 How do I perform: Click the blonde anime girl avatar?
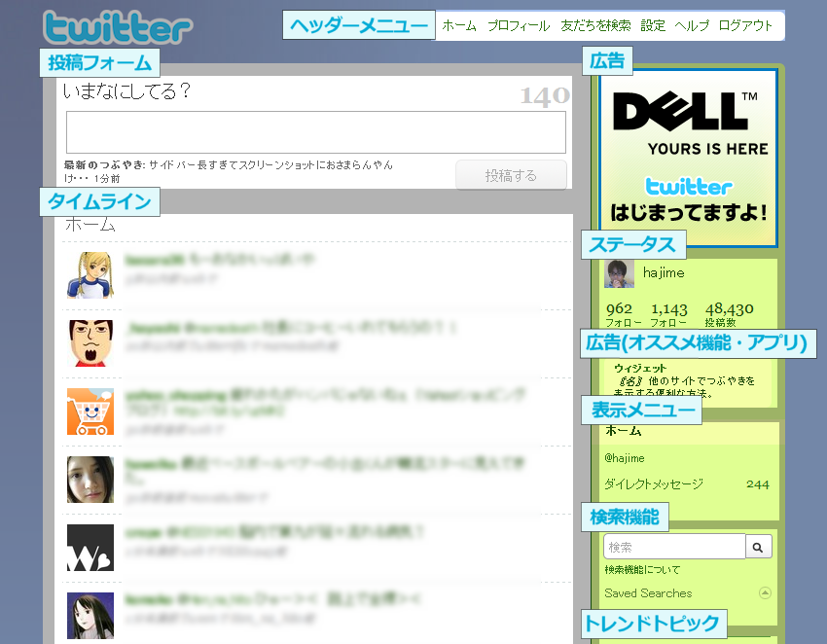[x=90, y=274]
